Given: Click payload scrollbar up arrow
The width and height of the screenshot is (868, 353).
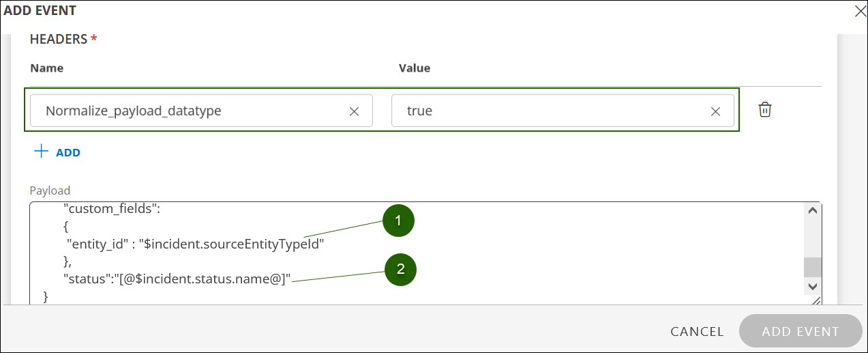Looking at the screenshot, I should (812, 211).
